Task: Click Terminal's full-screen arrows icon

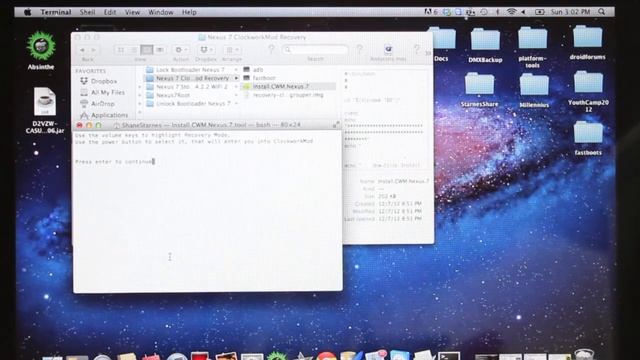Action: click(x=336, y=124)
